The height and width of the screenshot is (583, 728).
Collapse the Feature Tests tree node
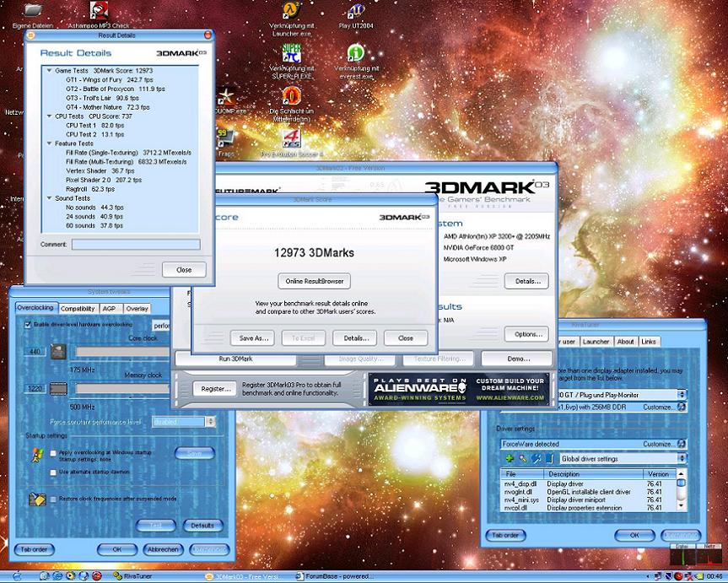pyautogui.click(x=49, y=143)
